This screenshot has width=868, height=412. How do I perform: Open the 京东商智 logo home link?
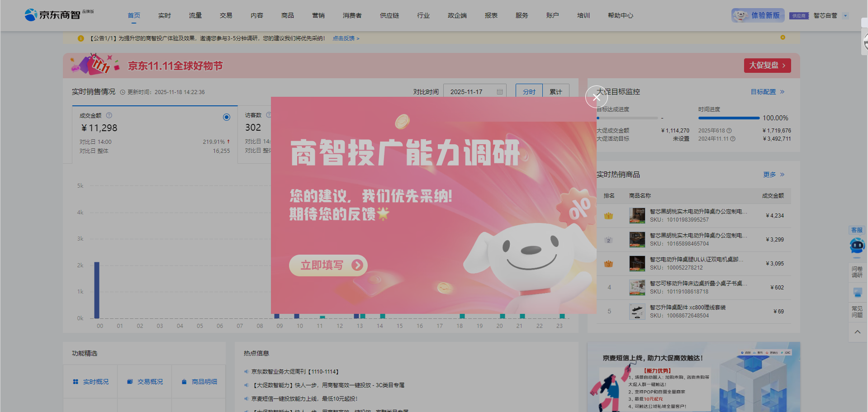(52, 15)
